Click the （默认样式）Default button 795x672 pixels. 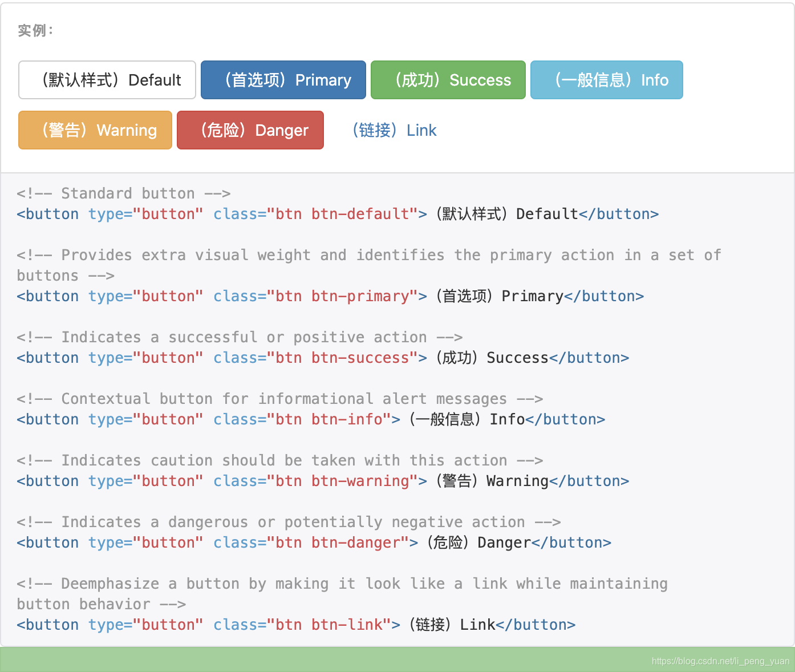coord(107,80)
